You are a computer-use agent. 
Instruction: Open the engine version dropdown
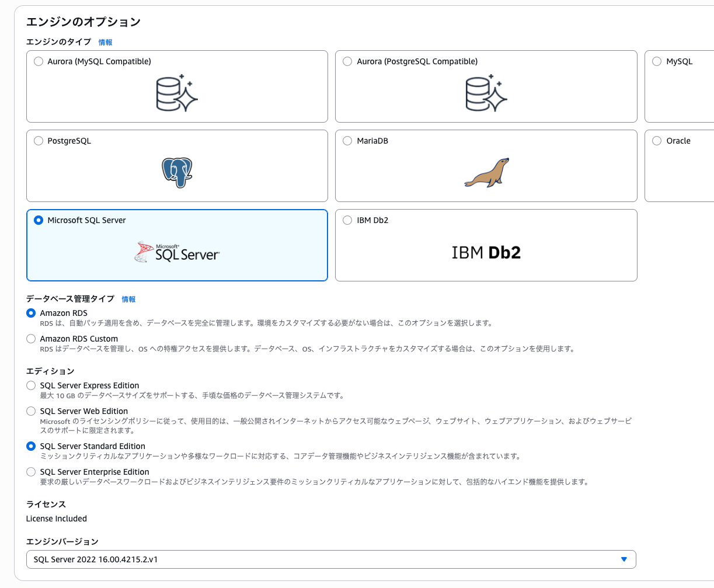tap(331, 559)
